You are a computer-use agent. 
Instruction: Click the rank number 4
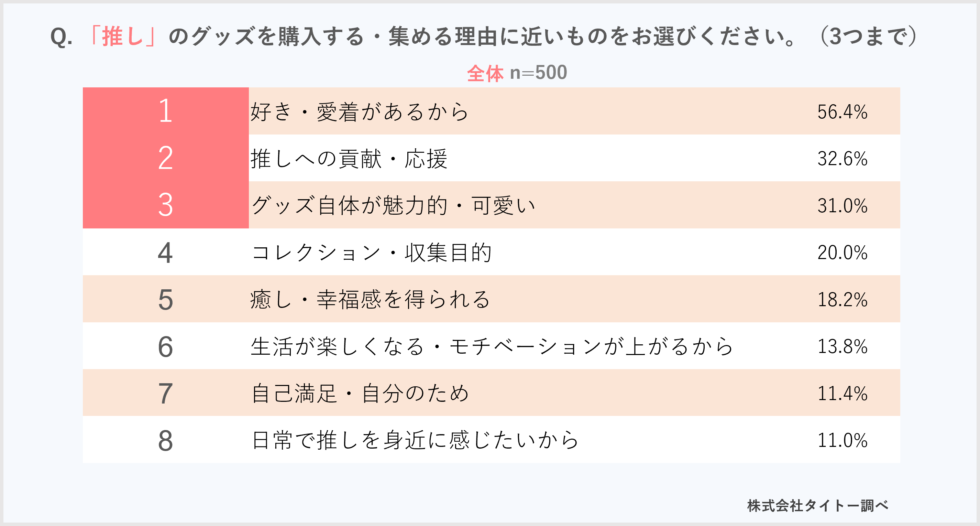[x=165, y=253]
